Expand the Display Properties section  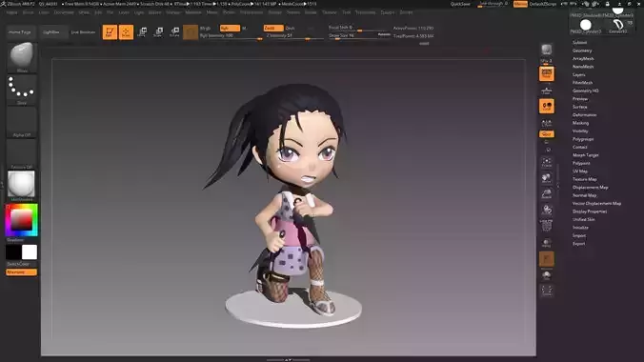click(x=590, y=211)
